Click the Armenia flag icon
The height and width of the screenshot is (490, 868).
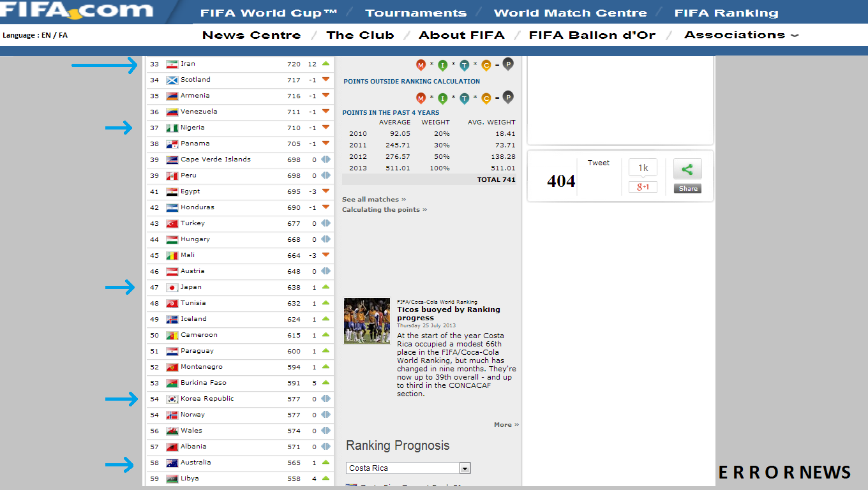tap(172, 96)
